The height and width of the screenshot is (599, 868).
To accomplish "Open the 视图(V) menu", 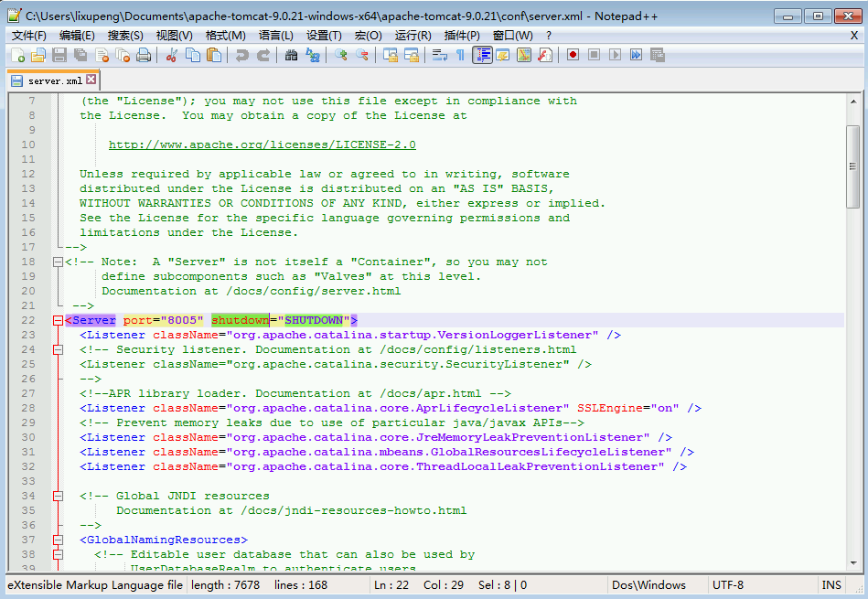I will click(175, 36).
